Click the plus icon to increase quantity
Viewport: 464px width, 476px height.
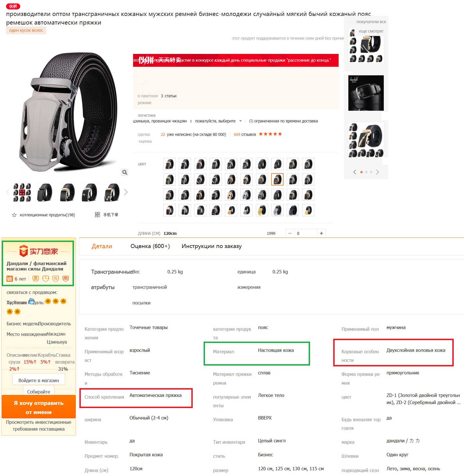(322, 233)
